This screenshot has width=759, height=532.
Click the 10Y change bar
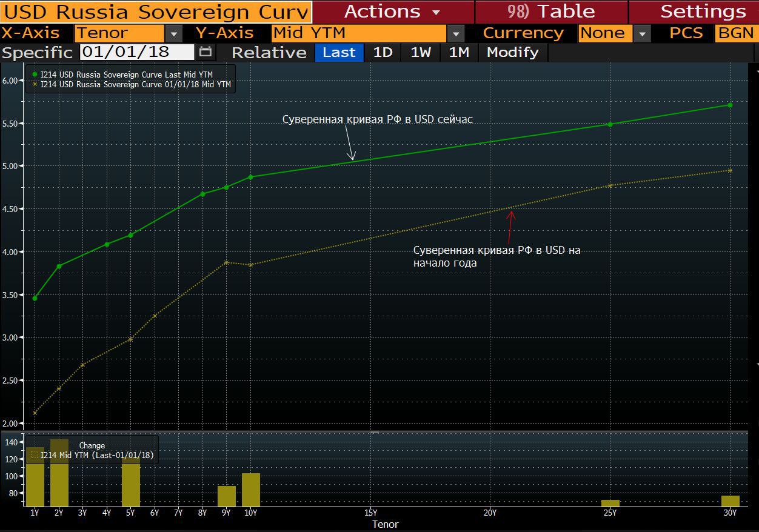click(x=251, y=490)
